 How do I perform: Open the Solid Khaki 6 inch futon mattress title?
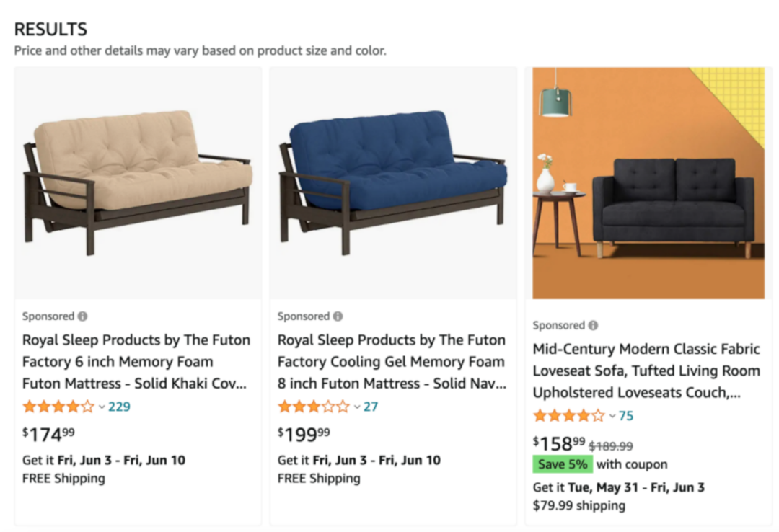coord(136,361)
